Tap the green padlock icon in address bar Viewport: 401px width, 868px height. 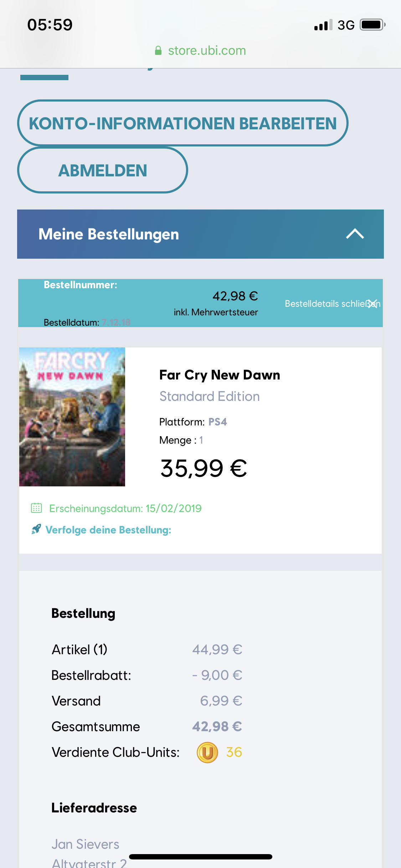tap(158, 51)
